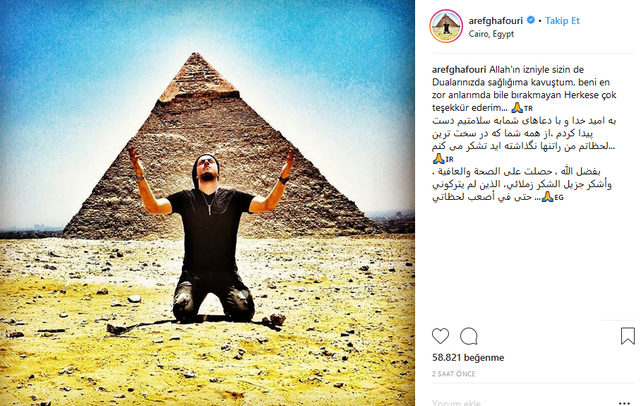The height and width of the screenshot is (406, 640).
Task: Click the pyramid photo of the post
Action: point(207,203)
